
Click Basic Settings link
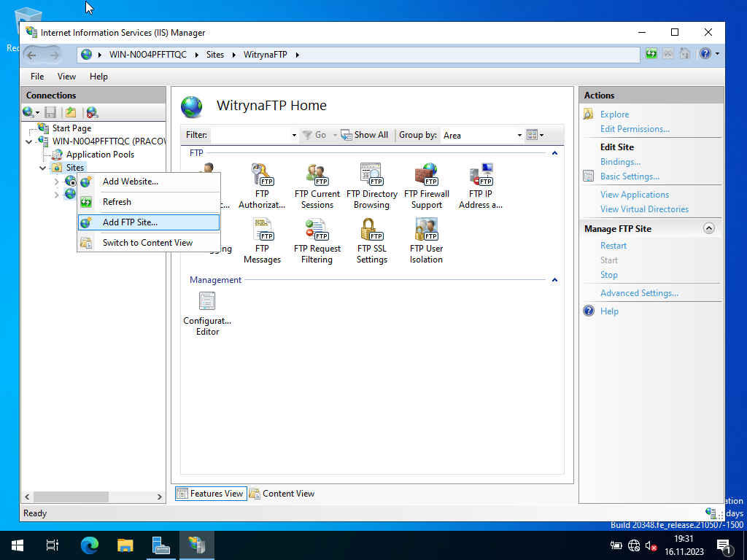click(630, 176)
